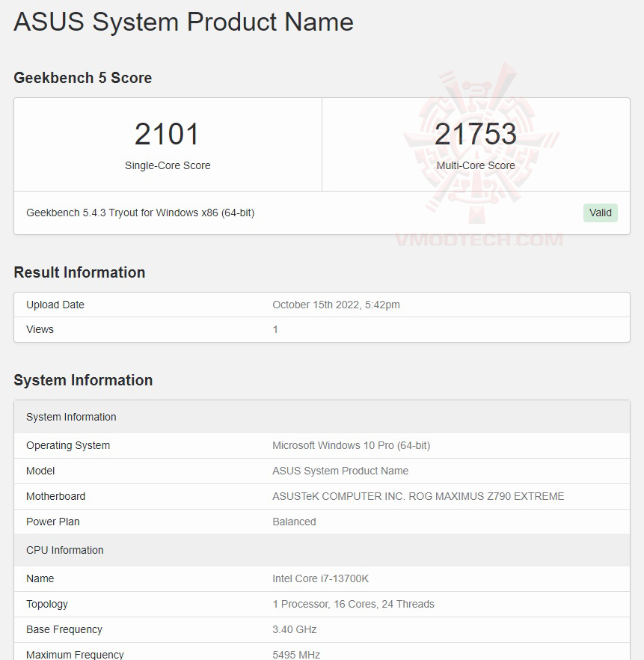Click the Result Information section title

pyautogui.click(x=79, y=272)
